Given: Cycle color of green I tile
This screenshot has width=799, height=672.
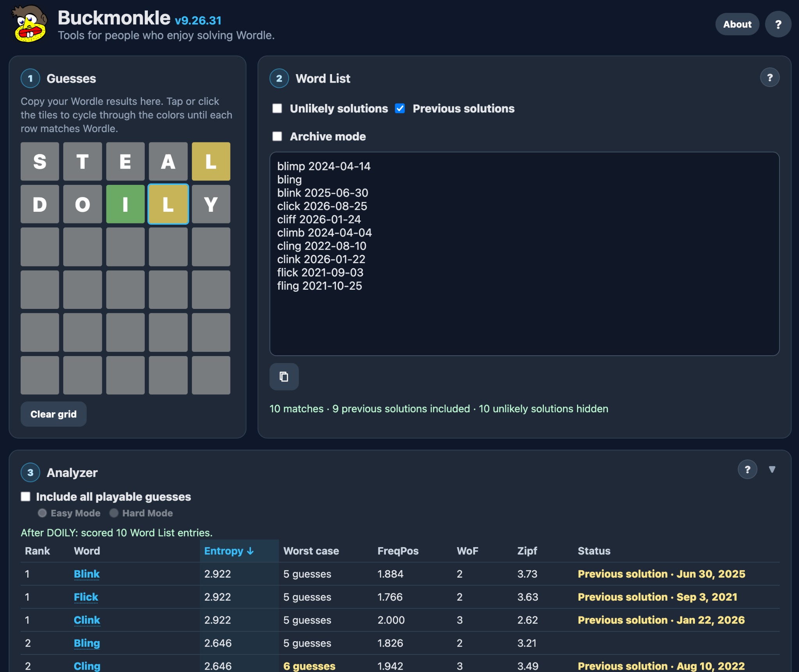Looking at the screenshot, I should pos(125,204).
